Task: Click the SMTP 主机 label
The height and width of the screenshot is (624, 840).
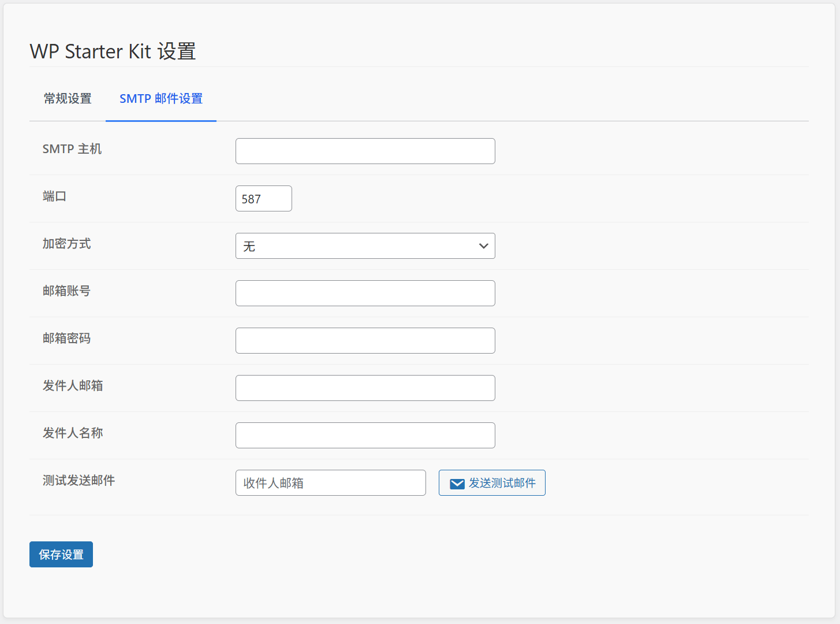Action: (72, 148)
